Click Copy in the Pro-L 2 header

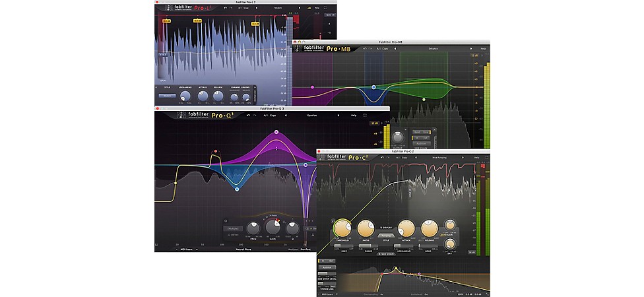[246, 8]
